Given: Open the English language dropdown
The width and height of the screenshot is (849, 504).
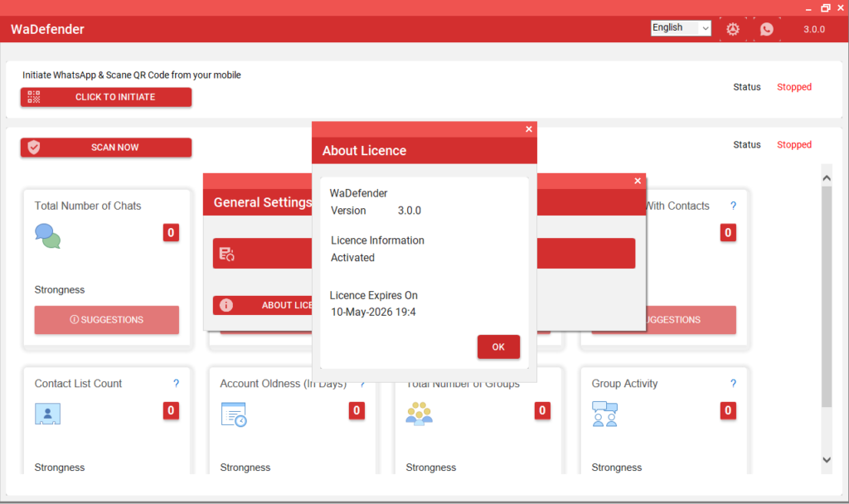Looking at the screenshot, I should tap(681, 27).
